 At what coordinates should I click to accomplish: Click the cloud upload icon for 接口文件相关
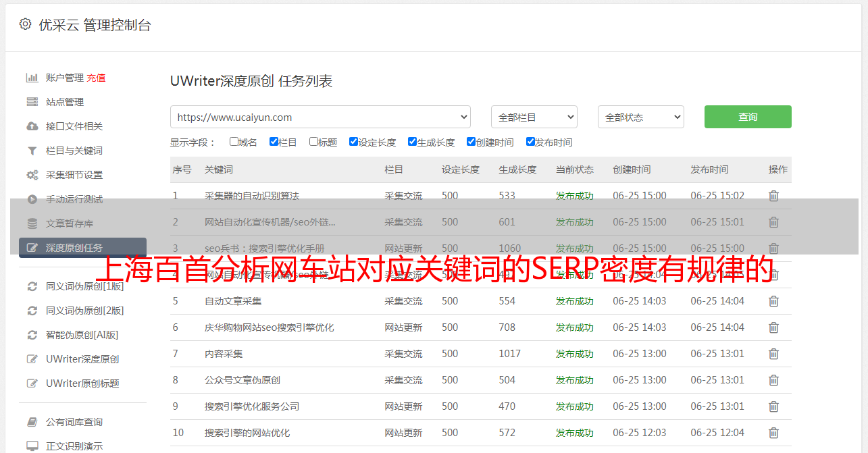[x=32, y=126]
